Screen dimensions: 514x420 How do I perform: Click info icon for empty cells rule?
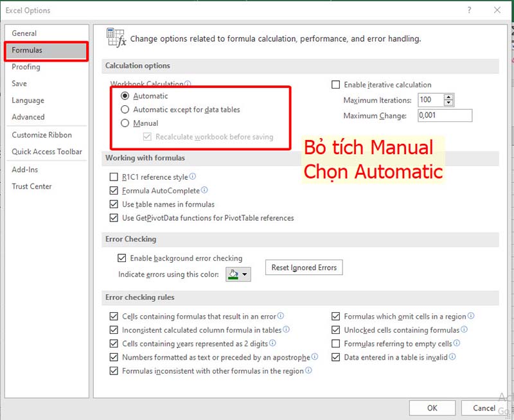click(x=457, y=343)
